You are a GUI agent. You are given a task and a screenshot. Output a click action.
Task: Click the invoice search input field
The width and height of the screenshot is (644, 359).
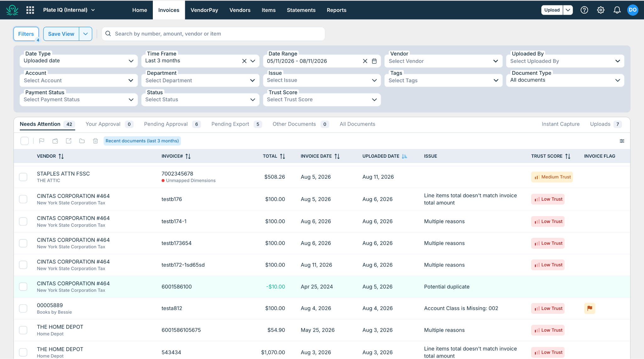[213, 34]
